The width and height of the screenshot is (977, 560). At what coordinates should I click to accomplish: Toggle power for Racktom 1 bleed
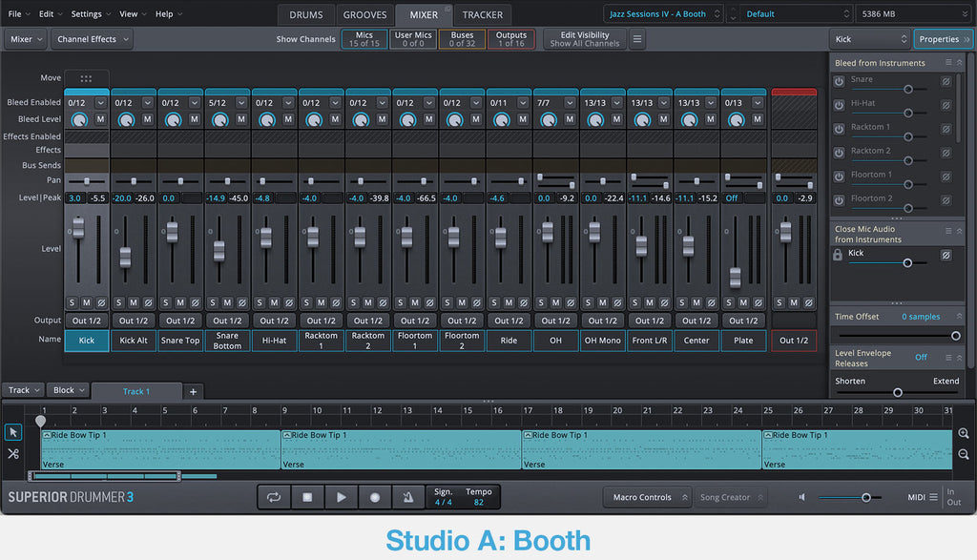(x=840, y=129)
